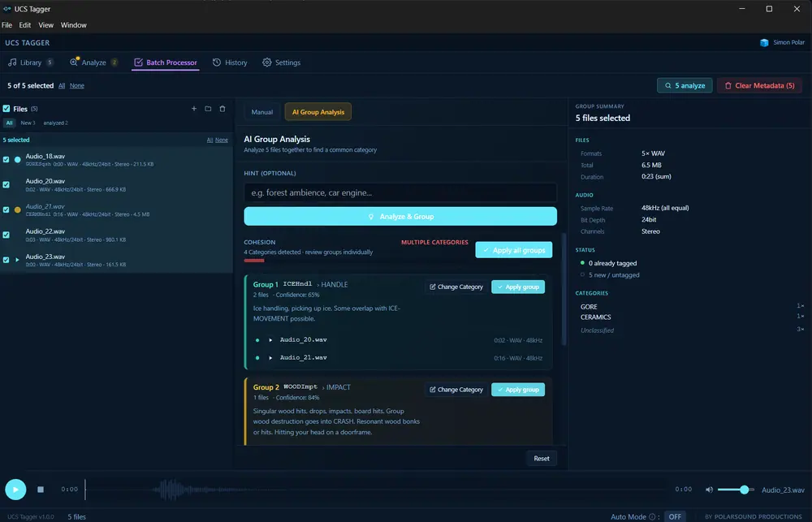This screenshot has height=522, width=812.
Task: Stop playback with the square stop icon
Action: [41, 490]
